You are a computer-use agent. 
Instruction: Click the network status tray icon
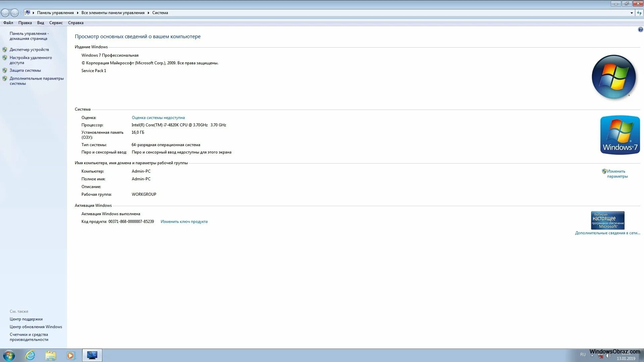coord(600,356)
